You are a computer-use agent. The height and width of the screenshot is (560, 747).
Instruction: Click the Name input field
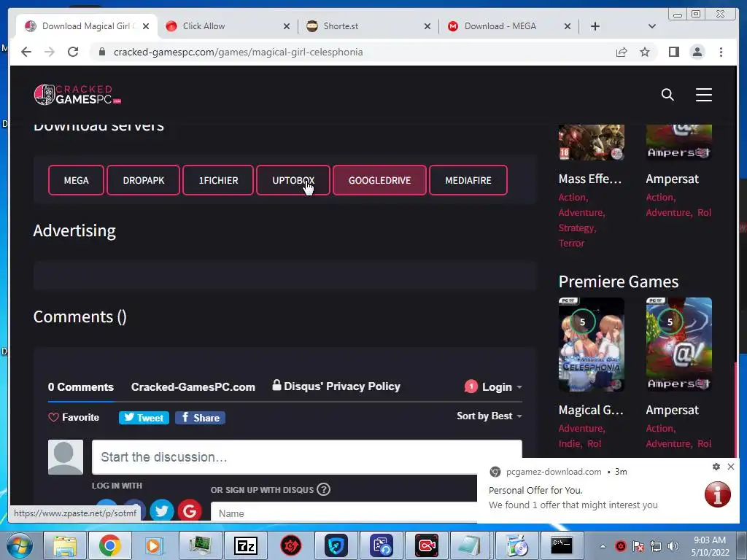pyautogui.click(x=344, y=513)
